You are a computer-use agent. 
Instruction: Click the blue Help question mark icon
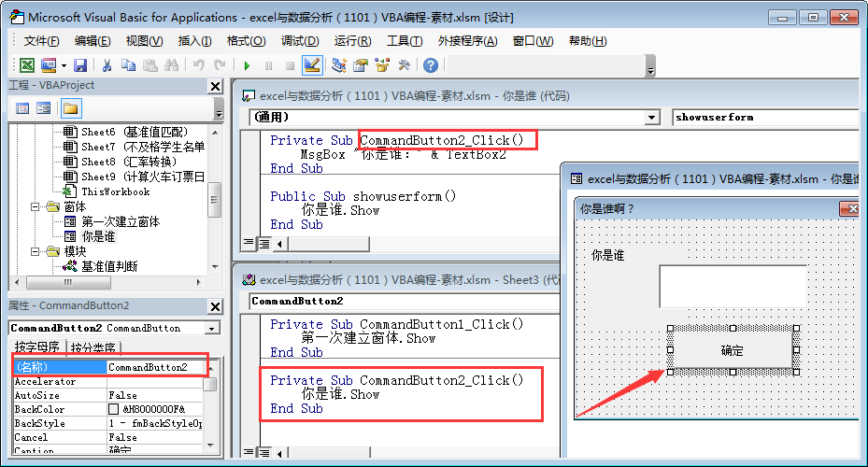pos(430,65)
